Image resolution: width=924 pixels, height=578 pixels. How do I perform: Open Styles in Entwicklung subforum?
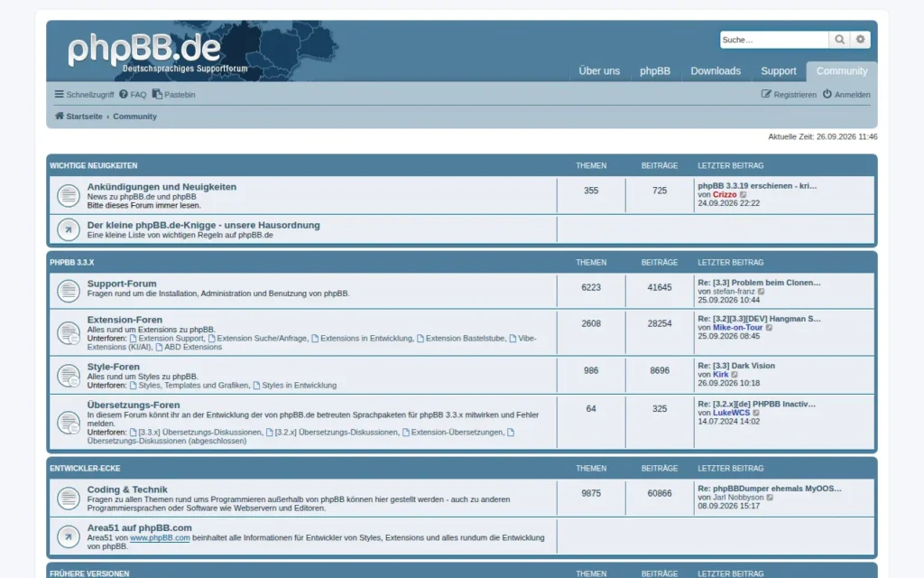tap(295, 385)
